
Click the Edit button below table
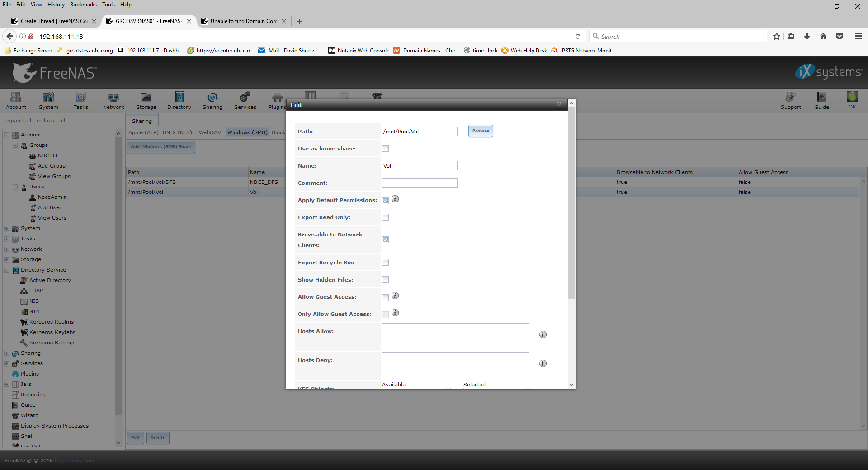tap(136, 437)
